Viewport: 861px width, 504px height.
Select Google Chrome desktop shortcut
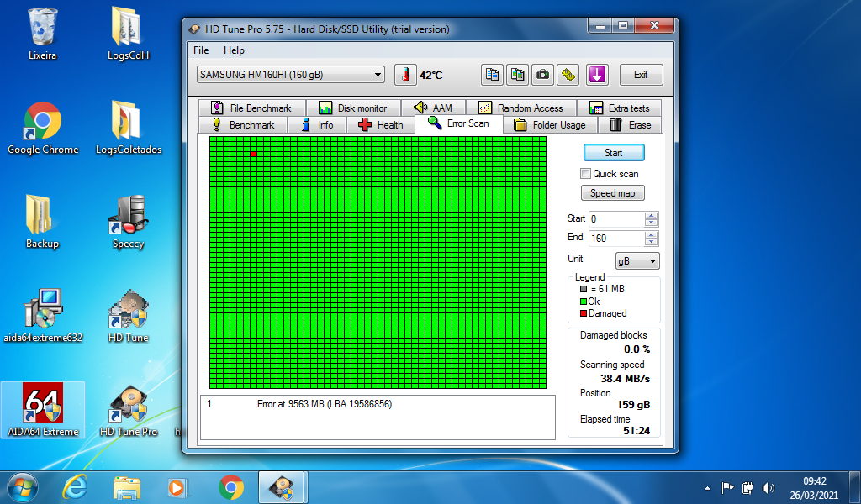tap(43, 129)
